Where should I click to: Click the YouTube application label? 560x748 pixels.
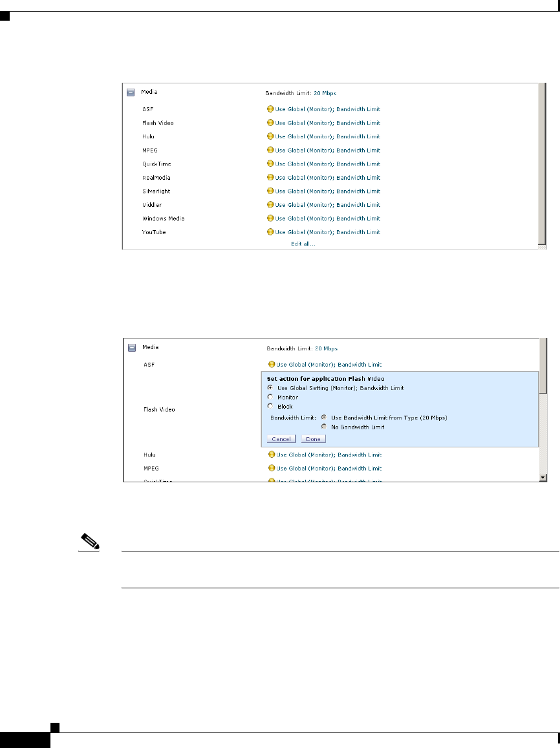point(154,232)
